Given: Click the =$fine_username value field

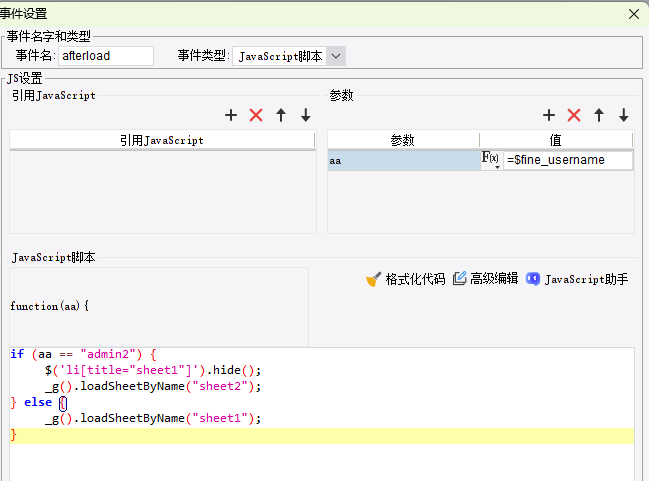Looking at the screenshot, I should tap(567, 160).
